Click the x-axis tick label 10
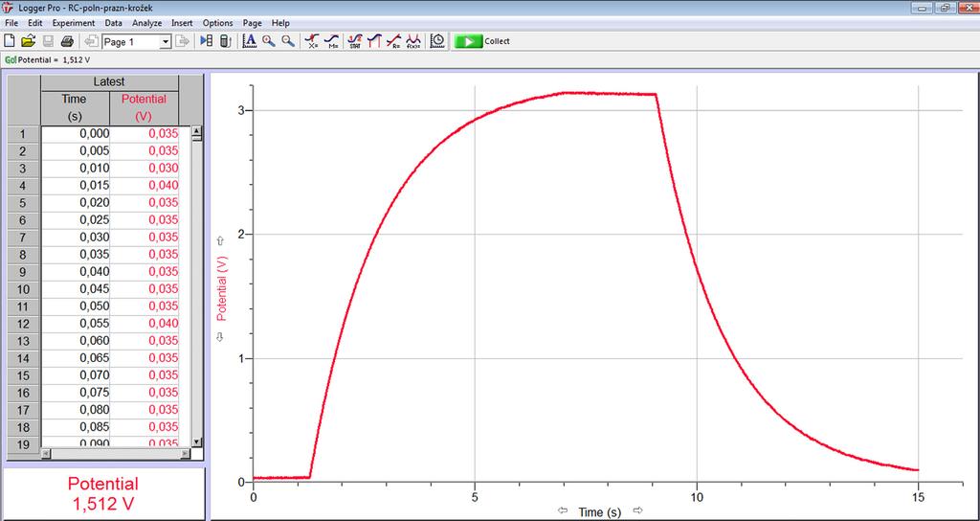This screenshot has width=980, height=521. pos(697,496)
